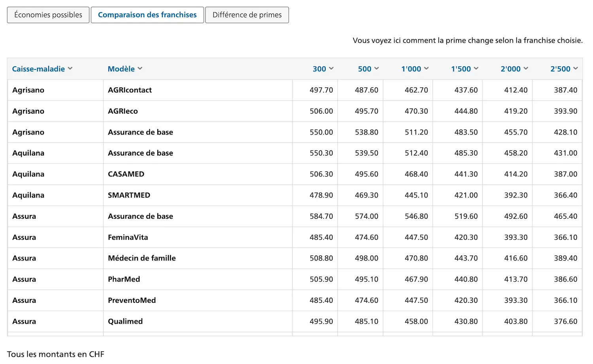593x364 pixels.
Task: Sort by the 1'500 franchise column
Action: pyautogui.click(x=465, y=69)
